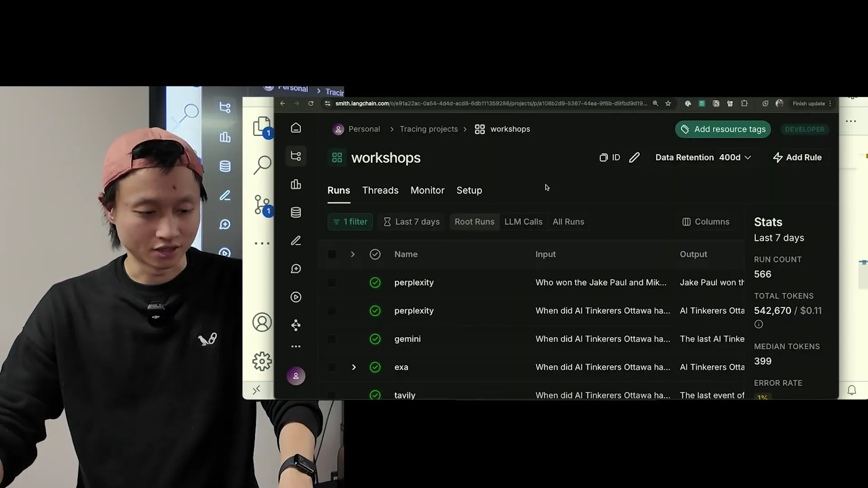Switch to the Monitor tab
The width and height of the screenshot is (868, 488).
(x=427, y=190)
